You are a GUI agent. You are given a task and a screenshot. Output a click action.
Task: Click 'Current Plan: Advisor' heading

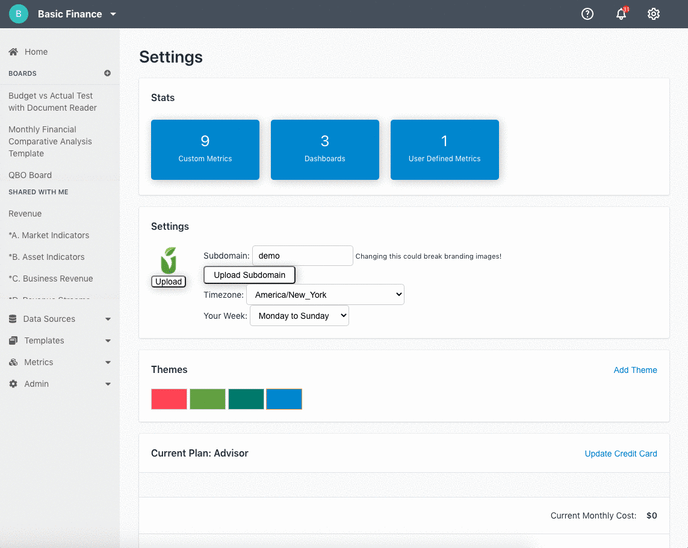tap(200, 453)
